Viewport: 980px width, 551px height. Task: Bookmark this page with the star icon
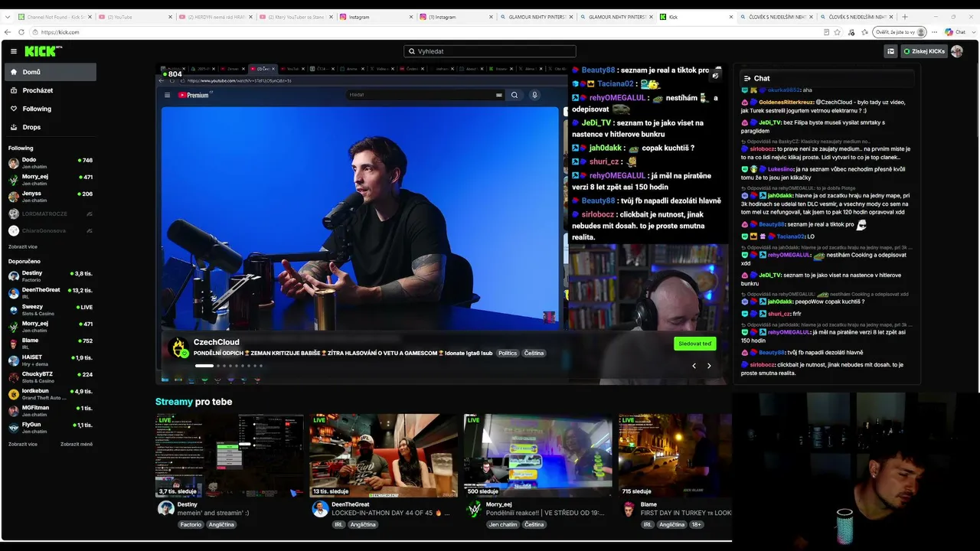(837, 32)
